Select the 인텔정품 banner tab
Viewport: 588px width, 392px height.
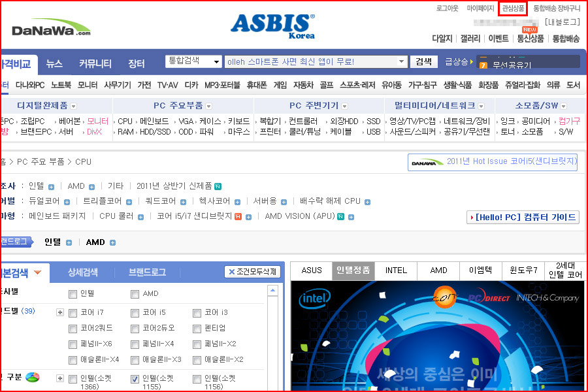tap(353, 270)
